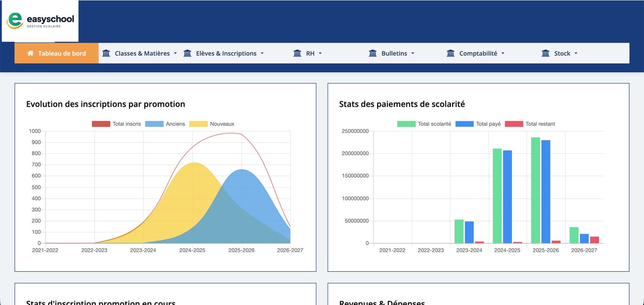Screen dimensions: 644x305
Task: Click the red 2026-2027 Total restant bar
Action: (x=594, y=240)
